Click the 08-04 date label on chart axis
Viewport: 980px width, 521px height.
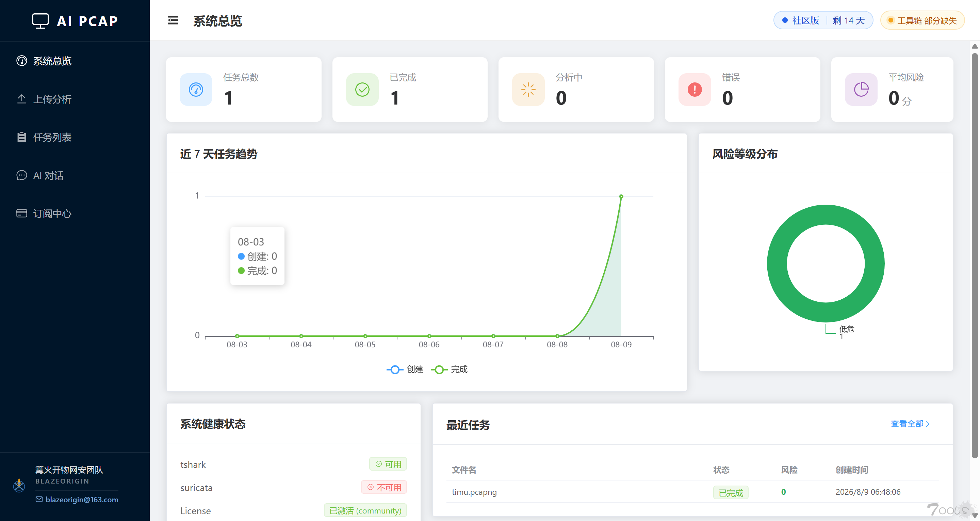point(301,344)
